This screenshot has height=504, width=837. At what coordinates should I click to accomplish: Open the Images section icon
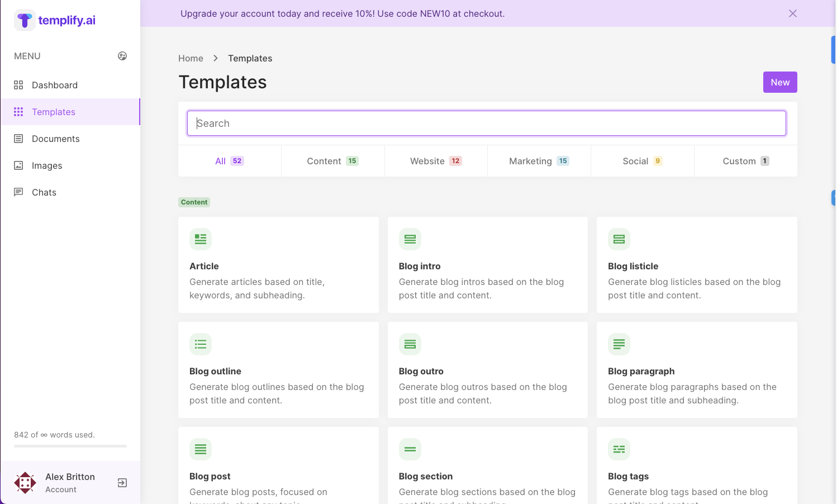click(x=18, y=165)
